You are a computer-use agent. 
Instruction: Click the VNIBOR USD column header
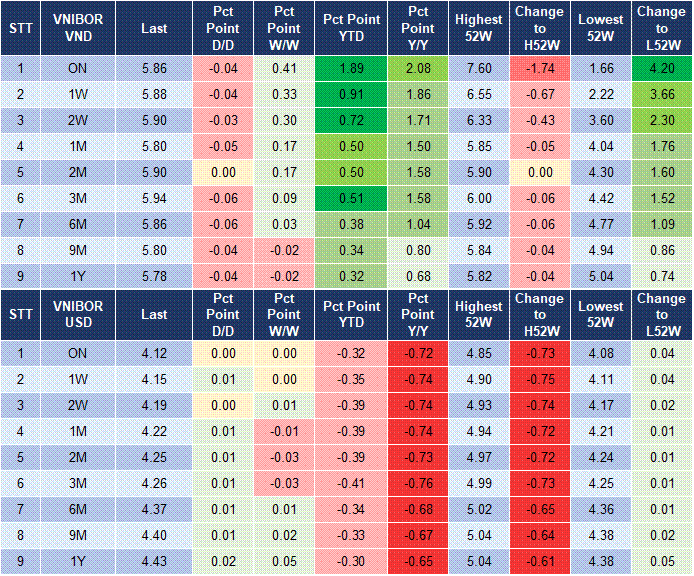tap(78, 314)
